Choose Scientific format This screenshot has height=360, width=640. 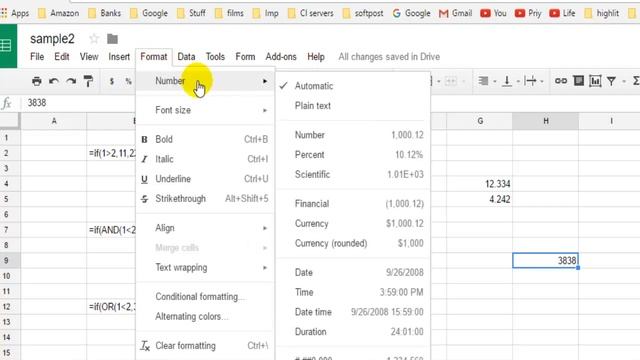click(353, 174)
